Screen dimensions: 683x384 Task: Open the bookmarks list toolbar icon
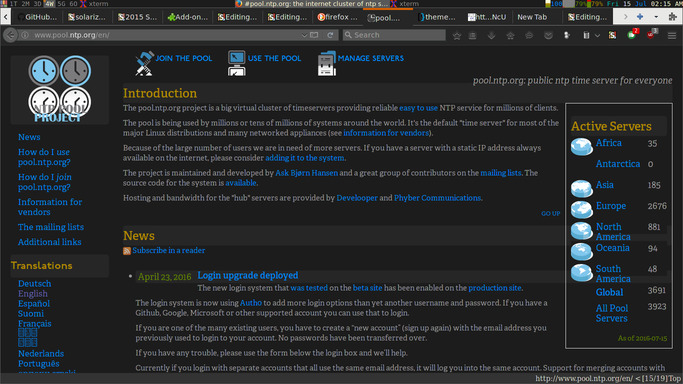(473, 36)
